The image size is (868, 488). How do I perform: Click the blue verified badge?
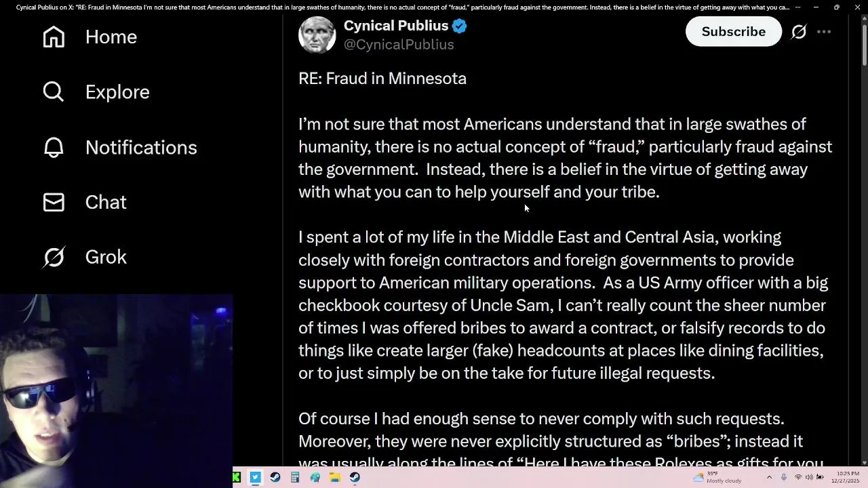[x=460, y=26]
